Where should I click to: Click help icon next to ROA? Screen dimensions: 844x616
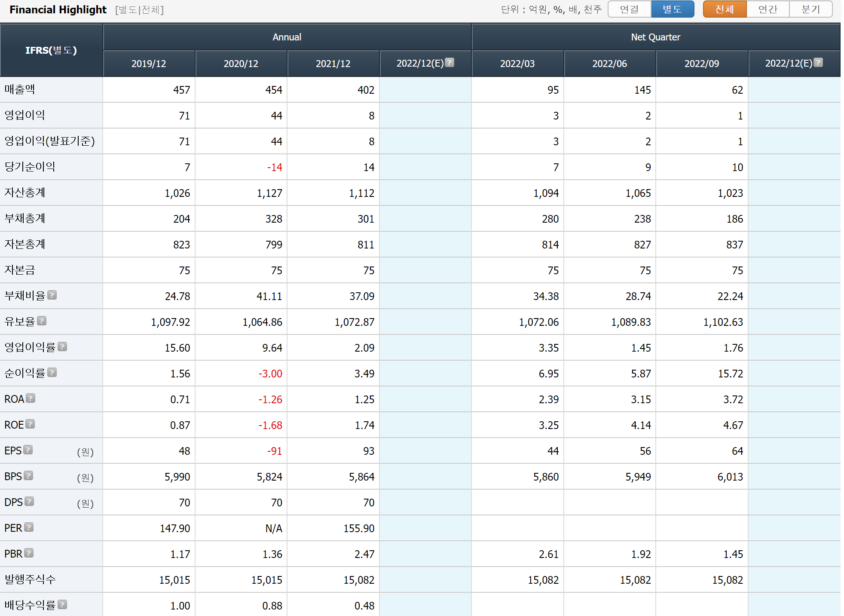31,398
